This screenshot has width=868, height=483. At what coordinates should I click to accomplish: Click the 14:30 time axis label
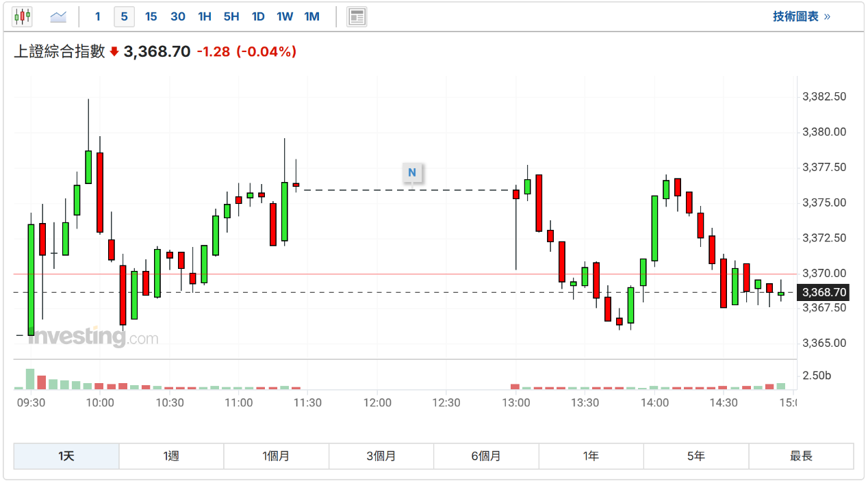point(724,403)
